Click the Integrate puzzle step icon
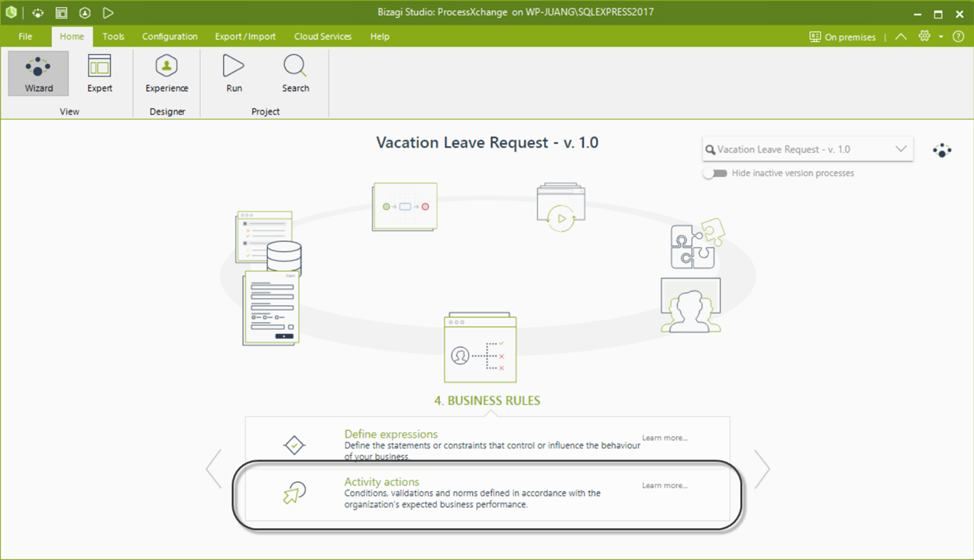The width and height of the screenshot is (974, 560). [697, 243]
